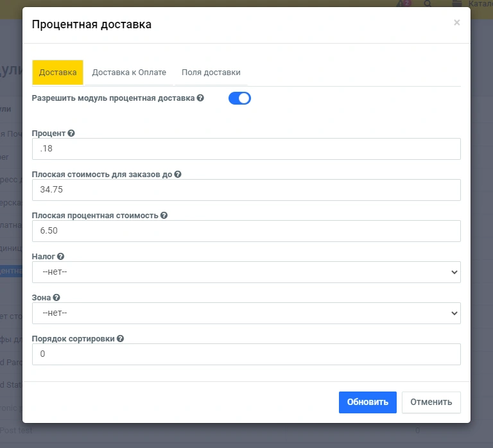
Task: Close the Процентная доставка dialog
Action: (456, 22)
